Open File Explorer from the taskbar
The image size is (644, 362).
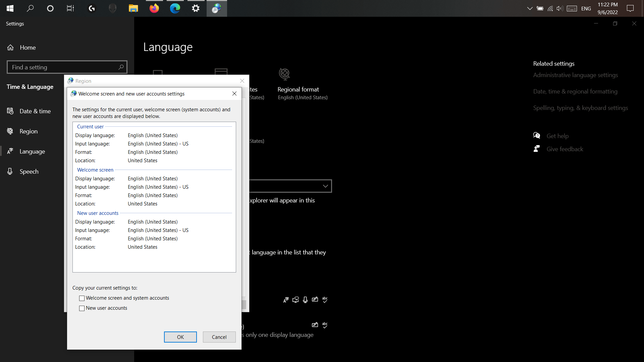[x=133, y=8]
